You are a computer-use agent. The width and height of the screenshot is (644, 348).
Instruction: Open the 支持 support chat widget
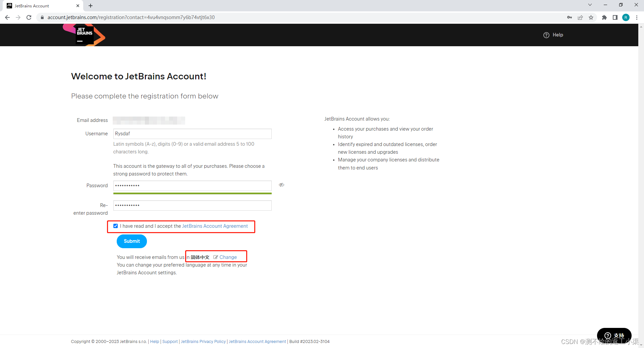pos(614,335)
